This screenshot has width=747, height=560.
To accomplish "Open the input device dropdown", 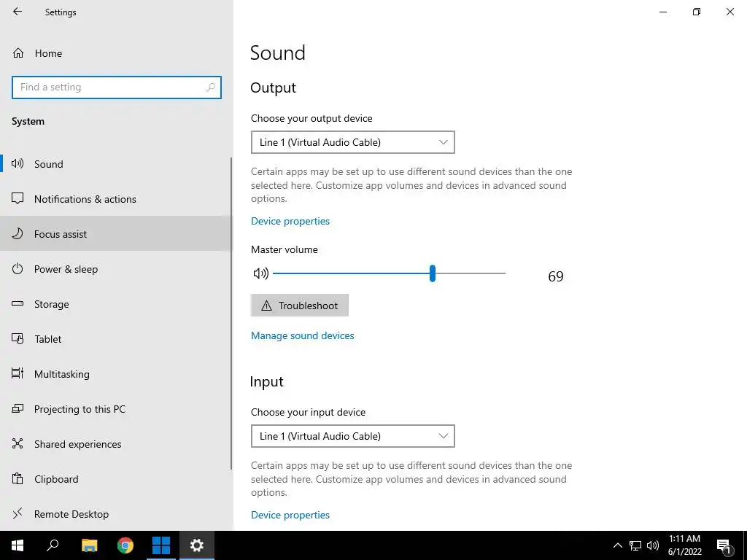I will (x=353, y=436).
